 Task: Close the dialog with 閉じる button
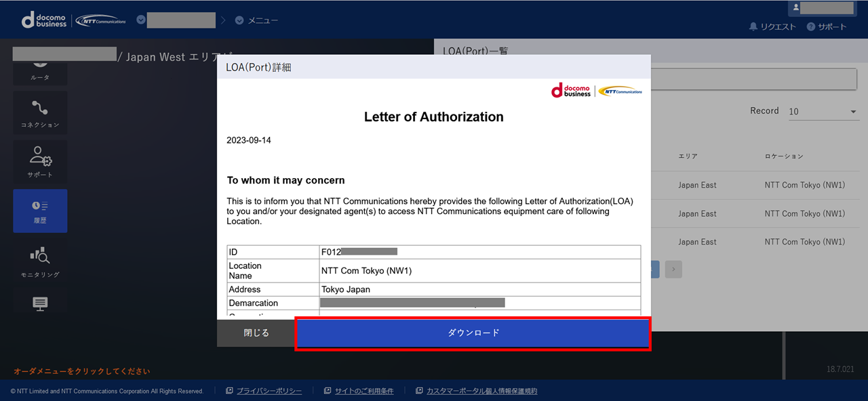coord(256,333)
